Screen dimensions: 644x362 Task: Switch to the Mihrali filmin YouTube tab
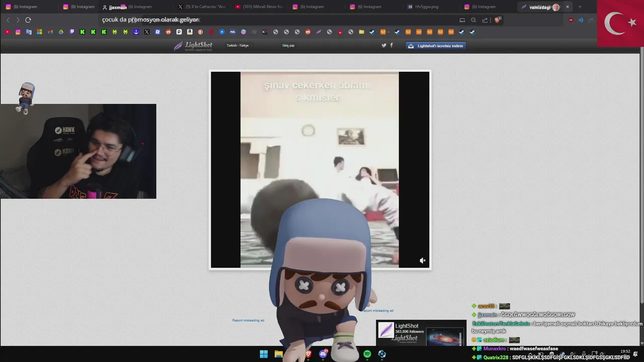point(259,7)
